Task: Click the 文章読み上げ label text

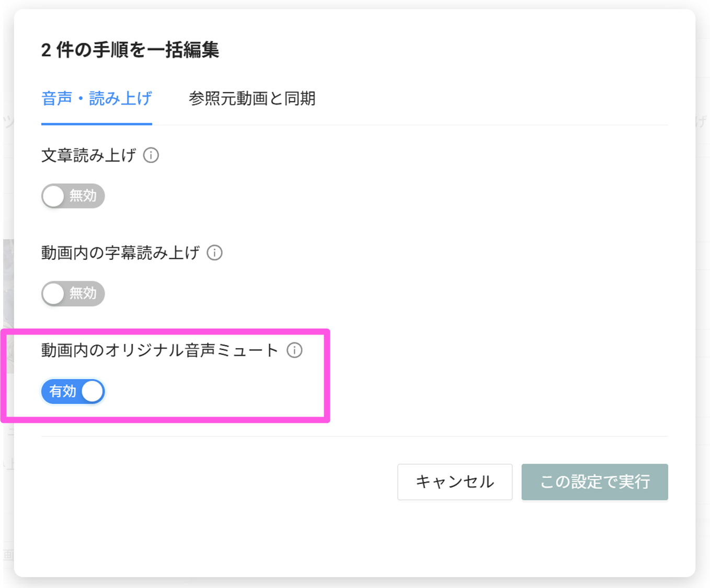Action: click(88, 155)
